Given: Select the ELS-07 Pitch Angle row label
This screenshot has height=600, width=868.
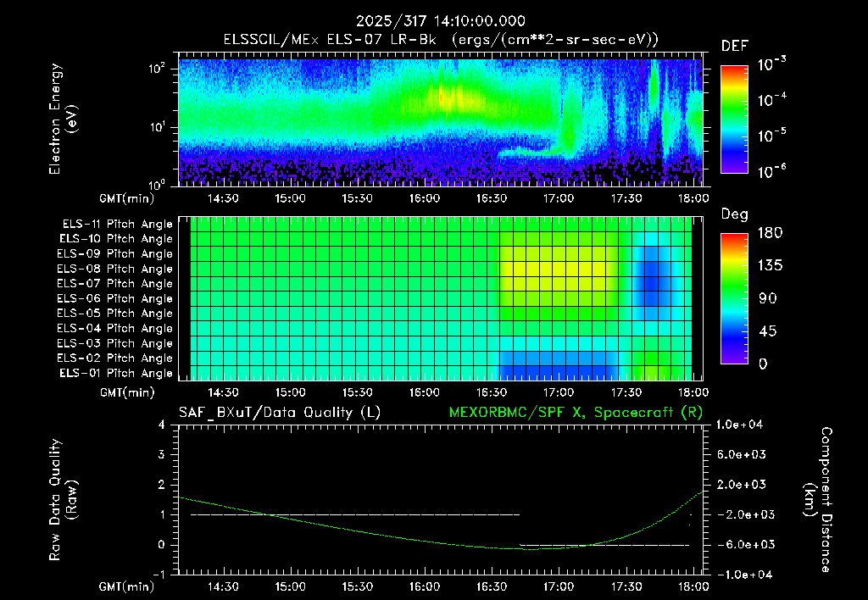Looking at the screenshot, I should 115,283.
